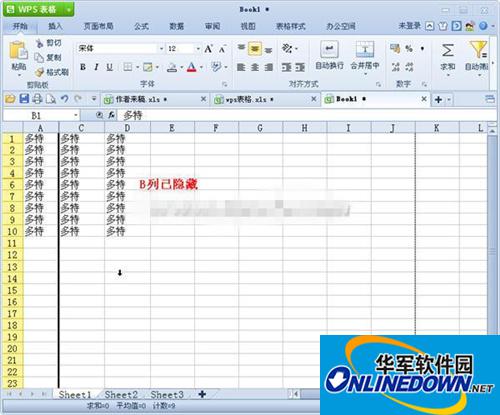The image size is (500, 415).
Task: Open the Data (数据) tab
Action: [x=177, y=26]
